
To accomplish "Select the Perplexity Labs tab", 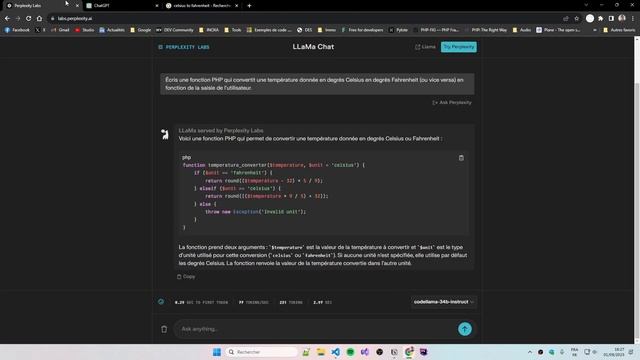I will click(41, 6).
